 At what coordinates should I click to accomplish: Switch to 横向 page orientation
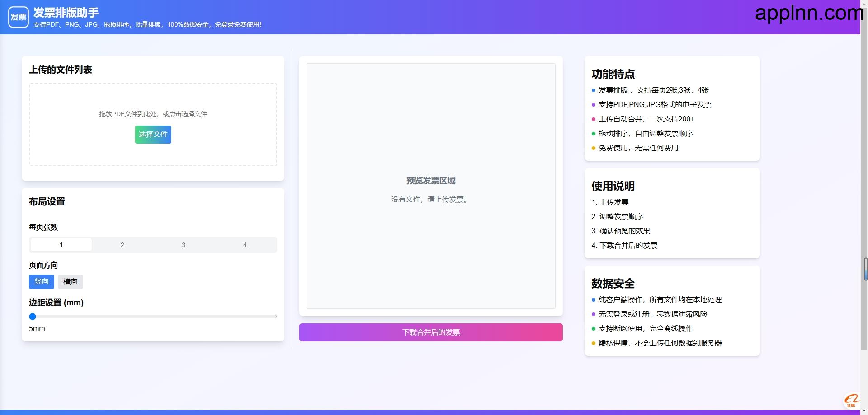pyautogui.click(x=71, y=281)
